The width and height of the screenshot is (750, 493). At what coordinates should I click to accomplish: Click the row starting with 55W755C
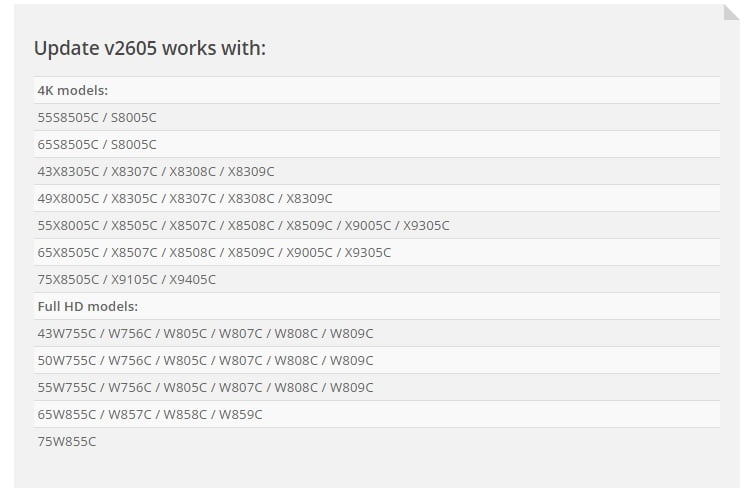click(x=205, y=387)
